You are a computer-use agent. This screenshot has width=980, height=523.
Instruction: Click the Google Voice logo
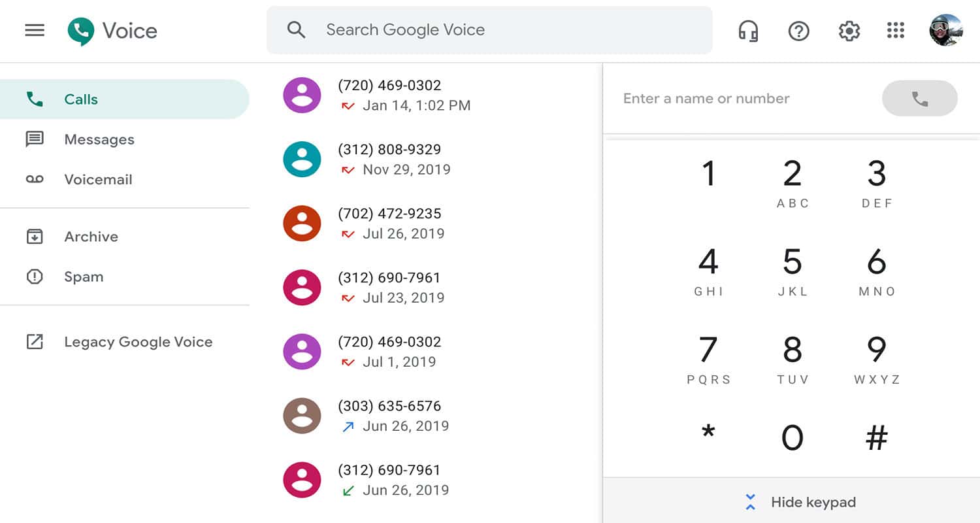pyautogui.click(x=112, y=31)
